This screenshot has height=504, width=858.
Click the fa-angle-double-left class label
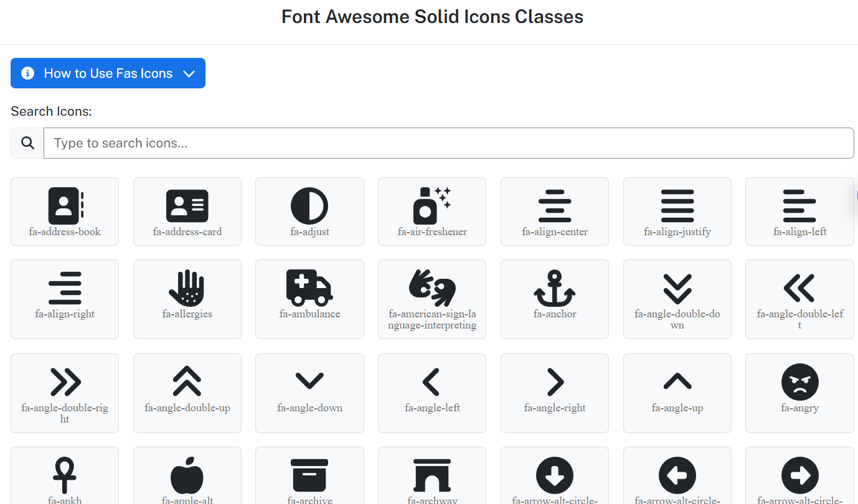pos(800,320)
